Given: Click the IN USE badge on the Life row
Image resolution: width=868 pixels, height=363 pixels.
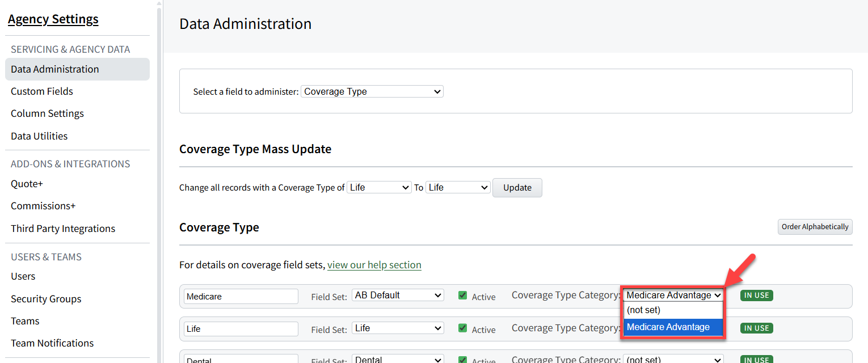Looking at the screenshot, I should (757, 328).
